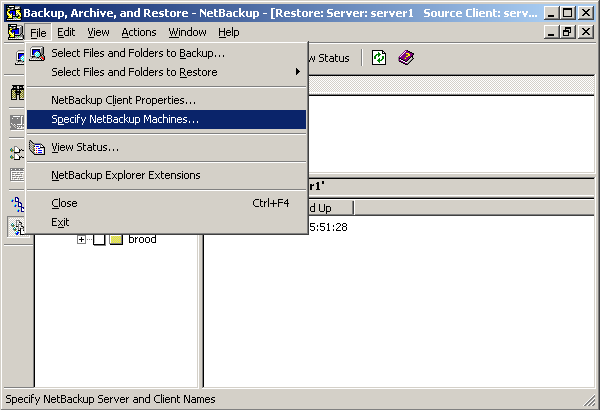Close the inner Restore document window
This screenshot has width=600, height=410.
586,32
